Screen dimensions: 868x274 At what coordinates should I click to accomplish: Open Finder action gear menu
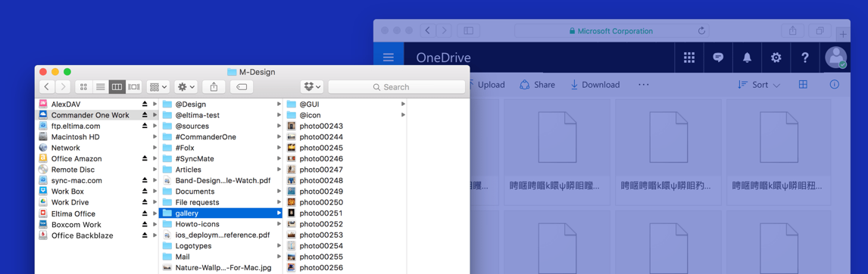pyautogui.click(x=186, y=87)
